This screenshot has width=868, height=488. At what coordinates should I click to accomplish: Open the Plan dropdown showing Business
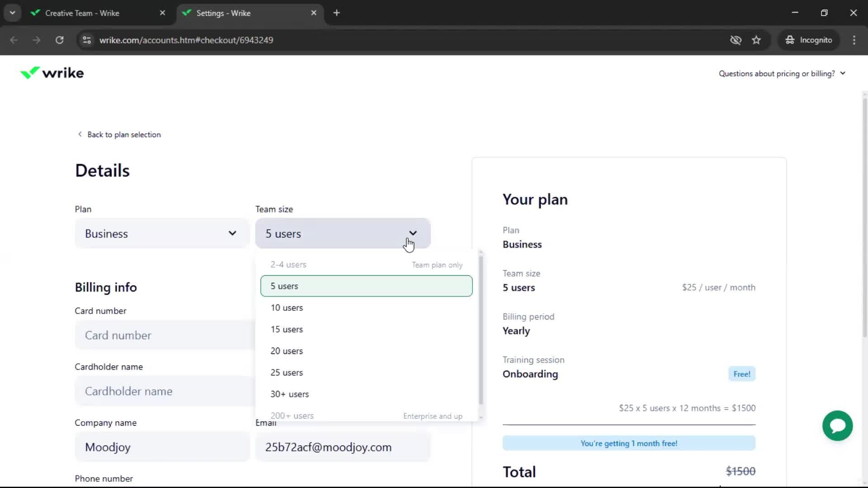point(162,233)
